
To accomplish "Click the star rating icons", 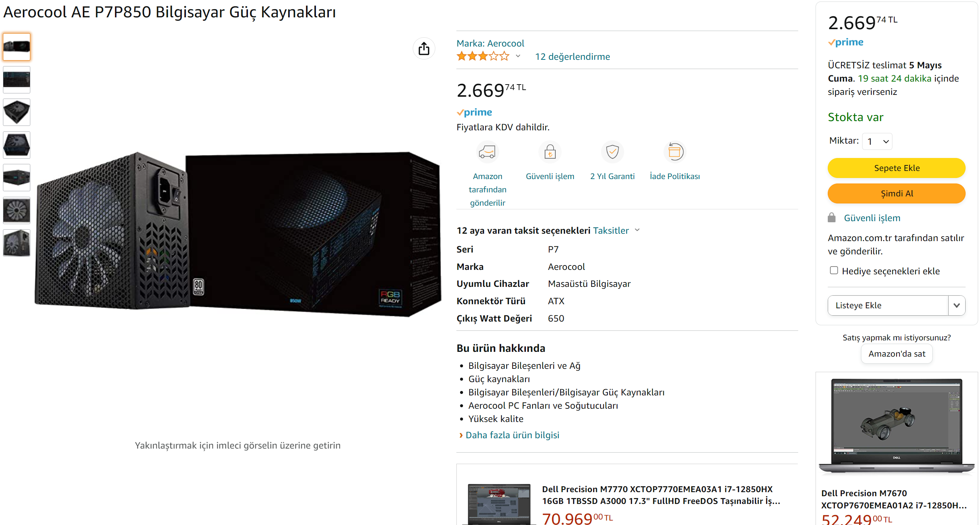I will pos(482,56).
